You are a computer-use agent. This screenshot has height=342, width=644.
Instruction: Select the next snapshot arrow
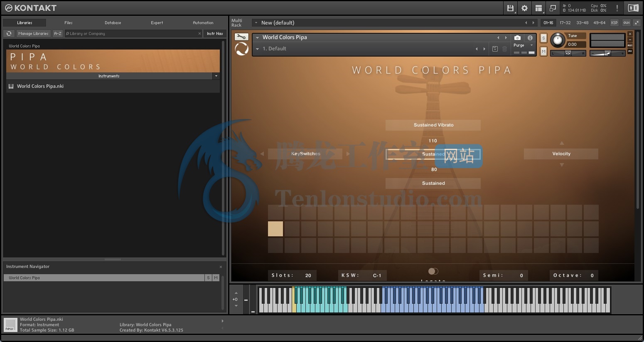[484, 49]
